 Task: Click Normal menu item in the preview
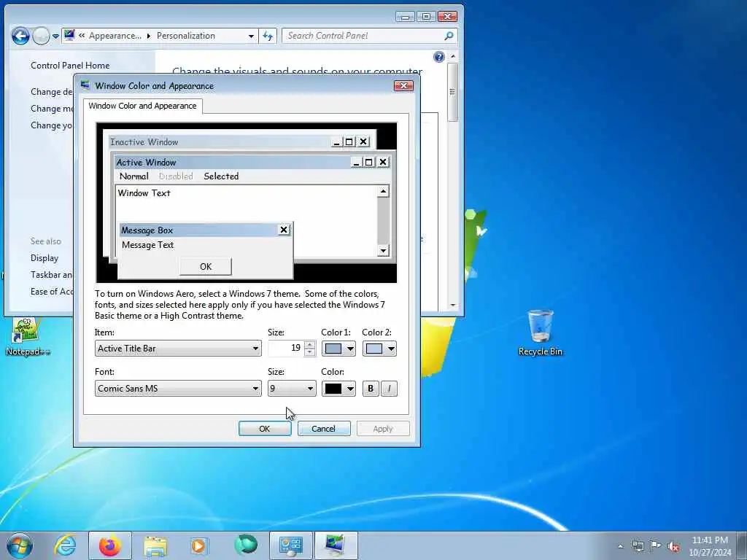click(x=134, y=176)
